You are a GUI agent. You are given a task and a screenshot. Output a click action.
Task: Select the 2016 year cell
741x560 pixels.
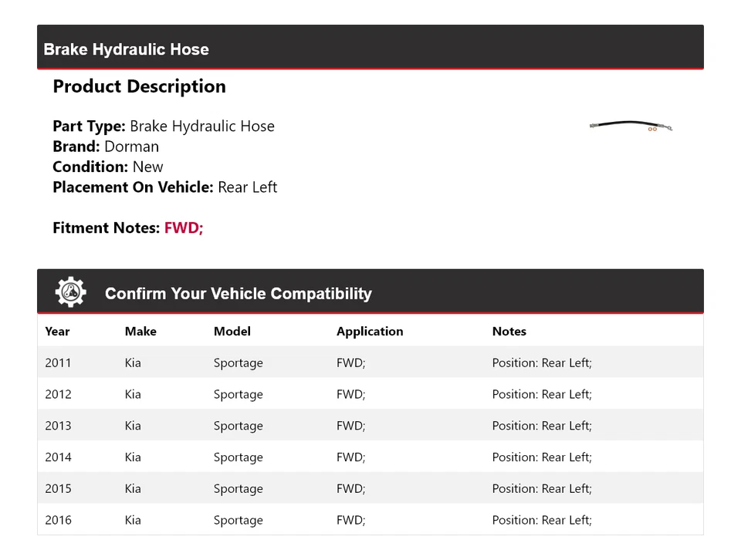[x=58, y=520]
